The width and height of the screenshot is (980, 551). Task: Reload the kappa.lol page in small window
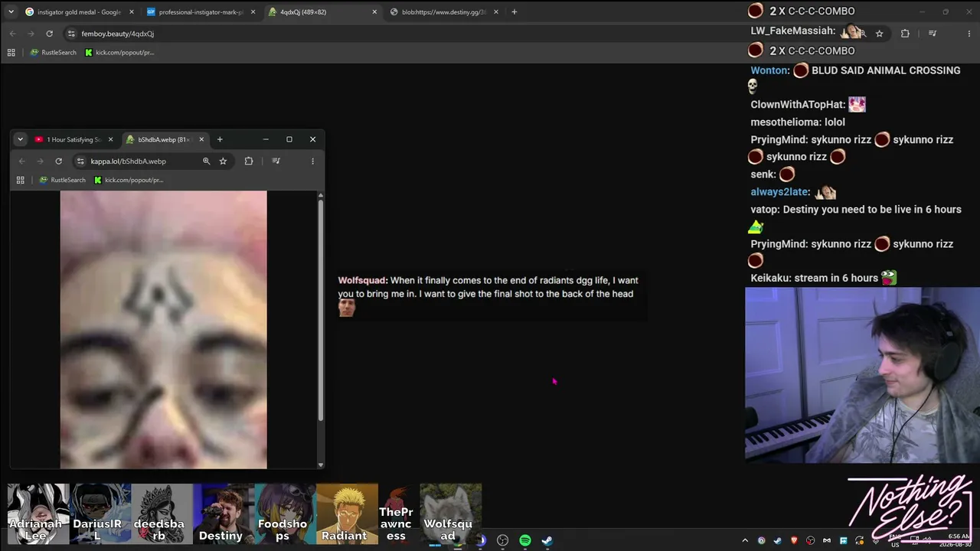(59, 161)
